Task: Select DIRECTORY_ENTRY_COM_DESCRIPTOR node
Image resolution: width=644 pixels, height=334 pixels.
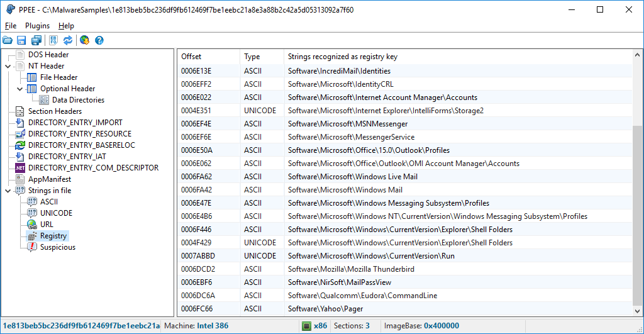Action: coord(93,167)
